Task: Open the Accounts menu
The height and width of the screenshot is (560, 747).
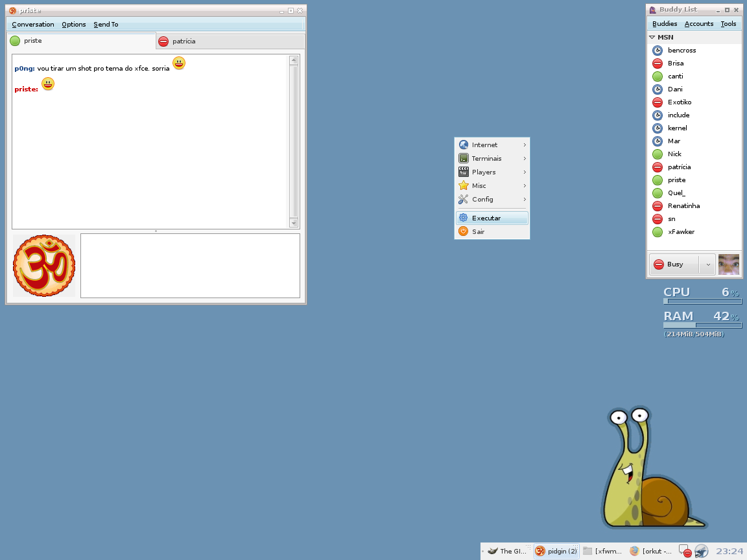Action: [699, 24]
